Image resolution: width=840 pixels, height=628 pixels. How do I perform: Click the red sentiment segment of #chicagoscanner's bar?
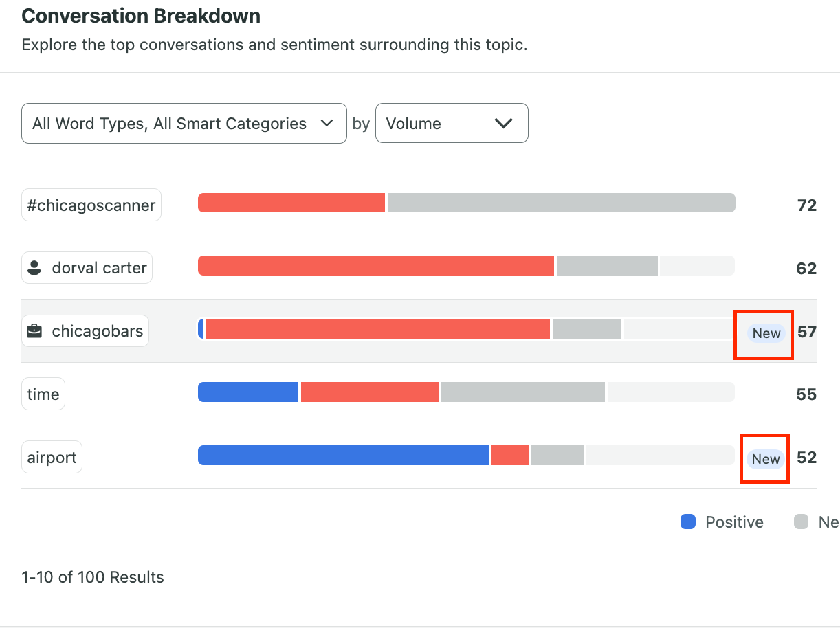(x=291, y=203)
